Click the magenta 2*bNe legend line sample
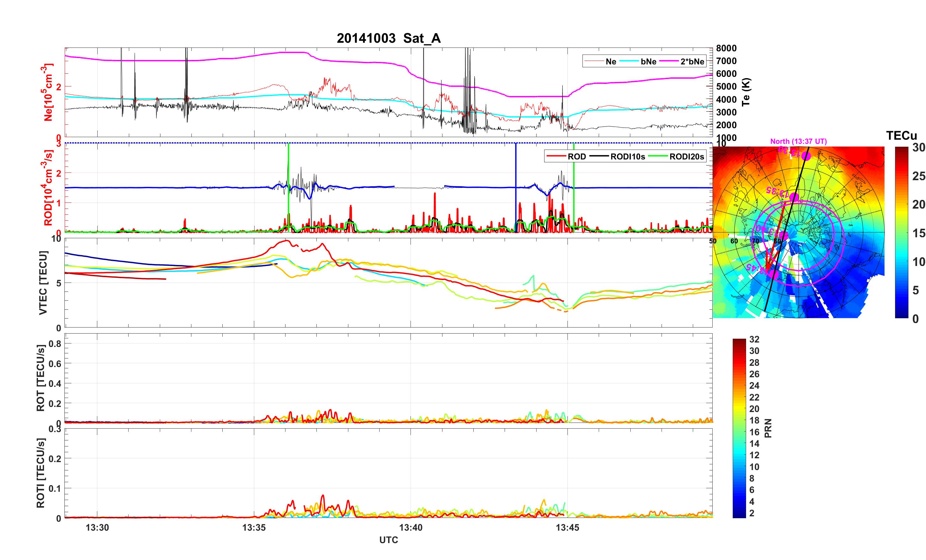Screen dimensions: 926x560 tap(669, 61)
